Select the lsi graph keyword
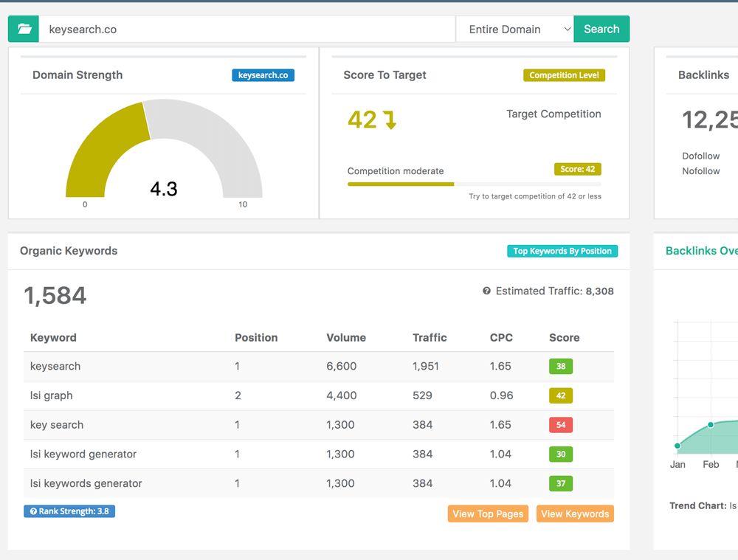The image size is (738, 560). coord(52,395)
